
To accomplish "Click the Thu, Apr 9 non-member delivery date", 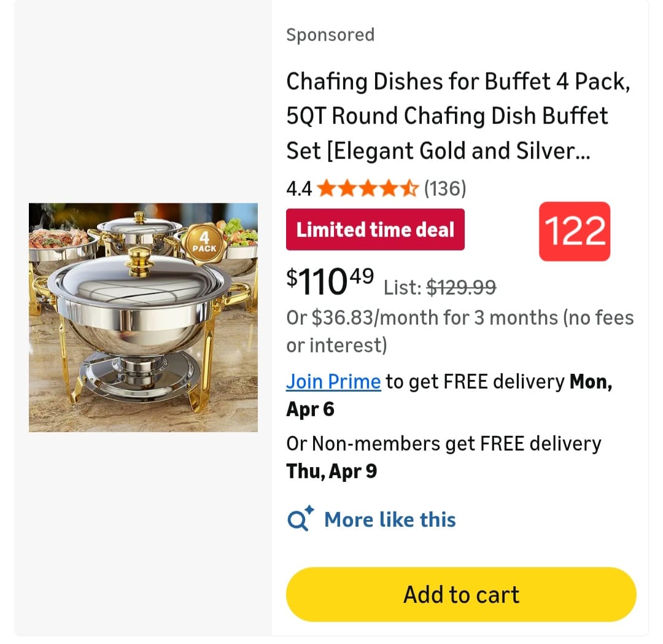I will [331, 471].
